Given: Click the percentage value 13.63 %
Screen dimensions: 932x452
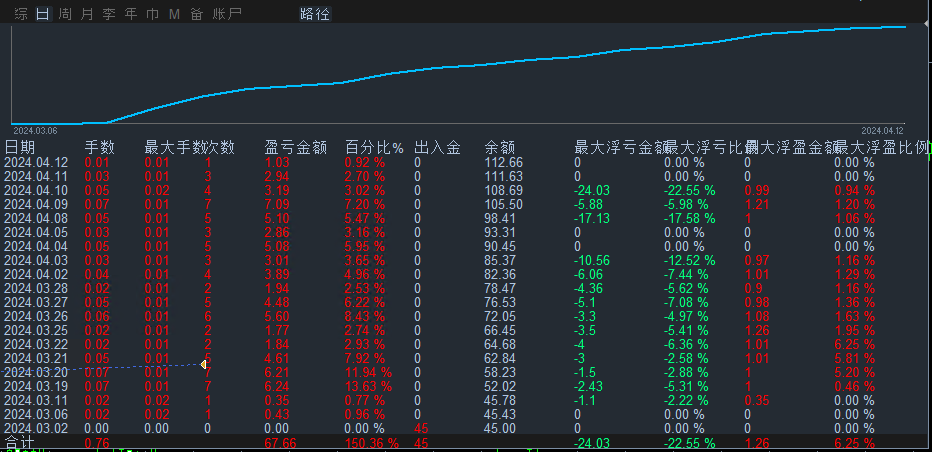Looking at the screenshot, I should point(369,387).
